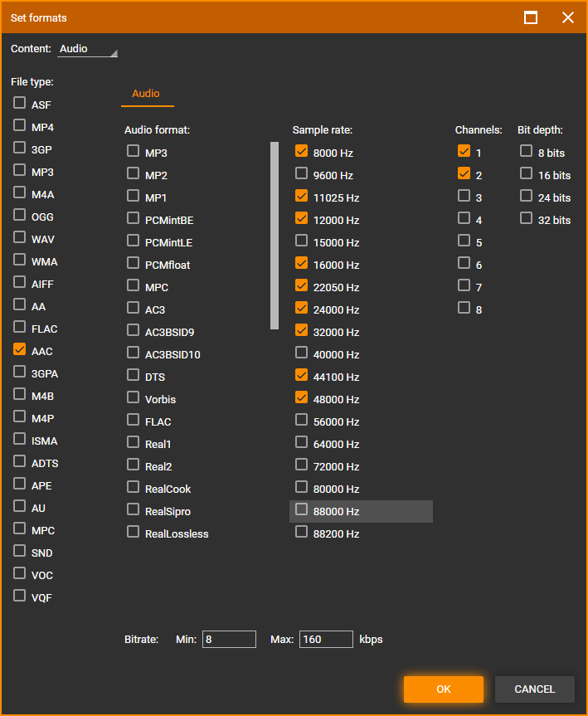Click the Min bitrate field
This screenshot has height=716, width=588.
tap(229, 640)
